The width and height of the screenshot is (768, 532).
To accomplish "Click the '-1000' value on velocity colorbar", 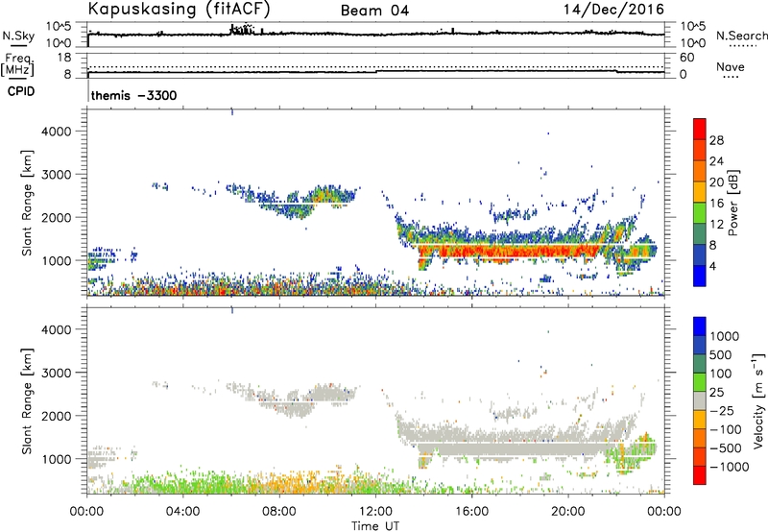I will pyautogui.click(x=729, y=467).
